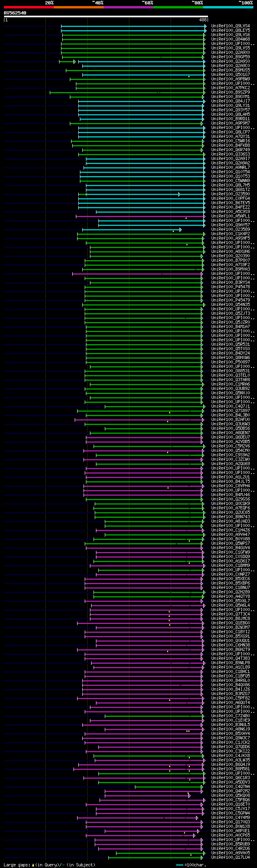This screenshot has height=868, width=257.
Task: Select label UniRef100_A8N6J9
Action: (230, 729)
